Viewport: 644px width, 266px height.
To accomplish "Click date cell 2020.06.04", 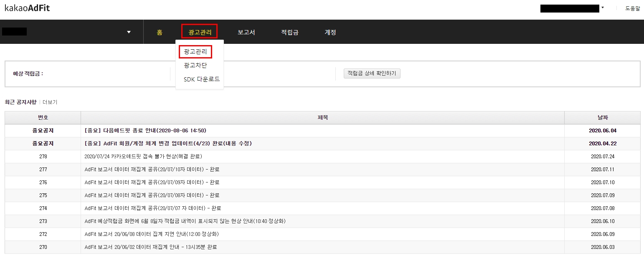I will 603,131.
